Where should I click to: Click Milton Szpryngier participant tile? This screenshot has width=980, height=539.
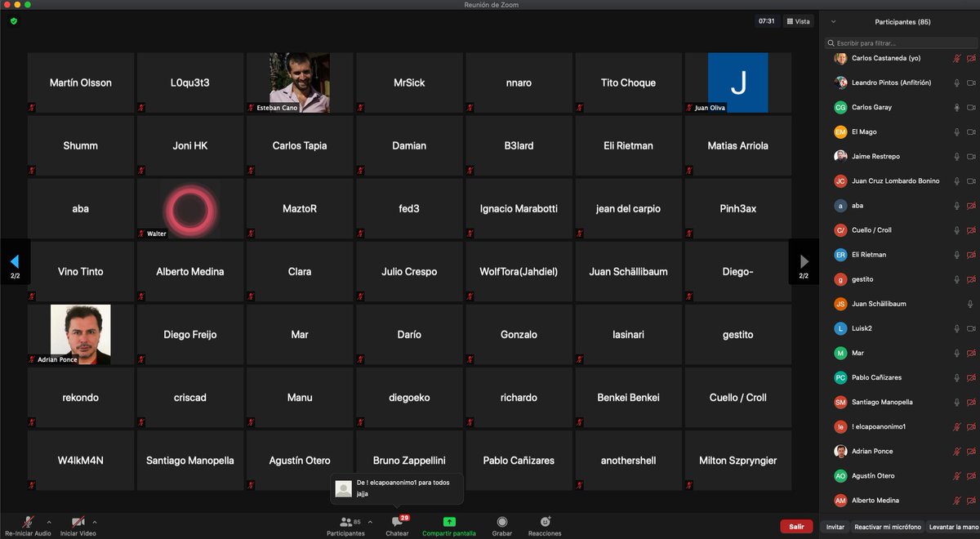click(737, 461)
